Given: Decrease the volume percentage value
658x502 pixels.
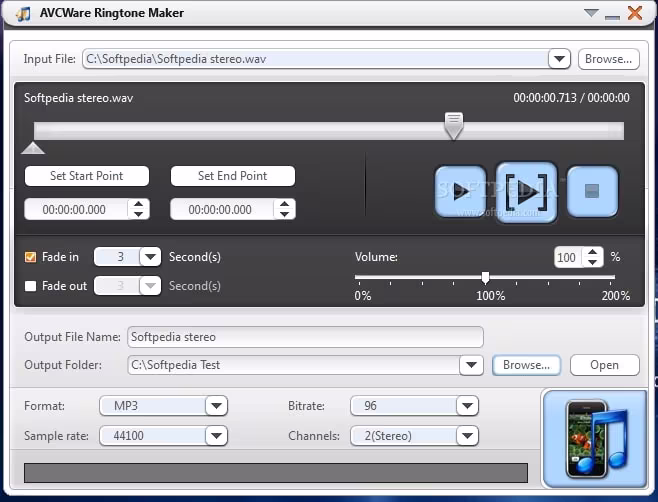Looking at the screenshot, I should click(x=593, y=262).
